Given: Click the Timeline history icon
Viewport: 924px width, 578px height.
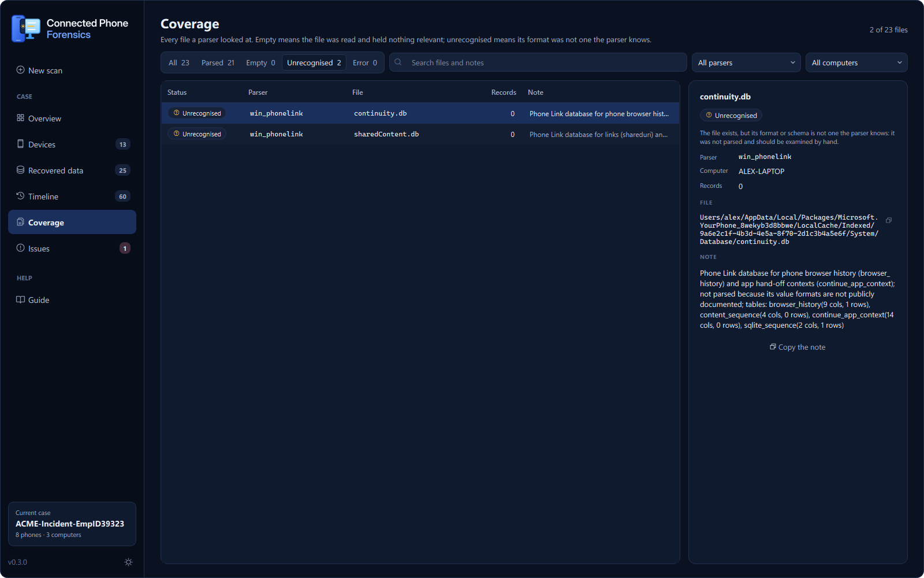Looking at the screenshot, I should [x=20, y=196].
